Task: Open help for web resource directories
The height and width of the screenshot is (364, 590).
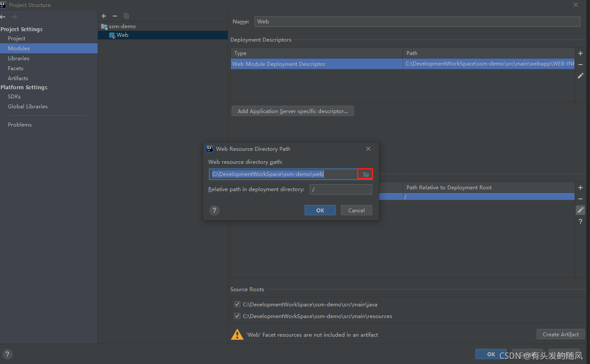Action: [580, 221]
